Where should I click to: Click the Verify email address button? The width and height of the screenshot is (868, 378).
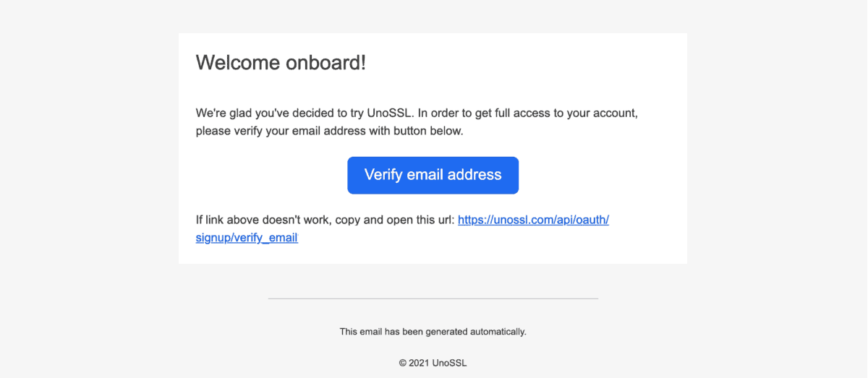click(433, 175)
